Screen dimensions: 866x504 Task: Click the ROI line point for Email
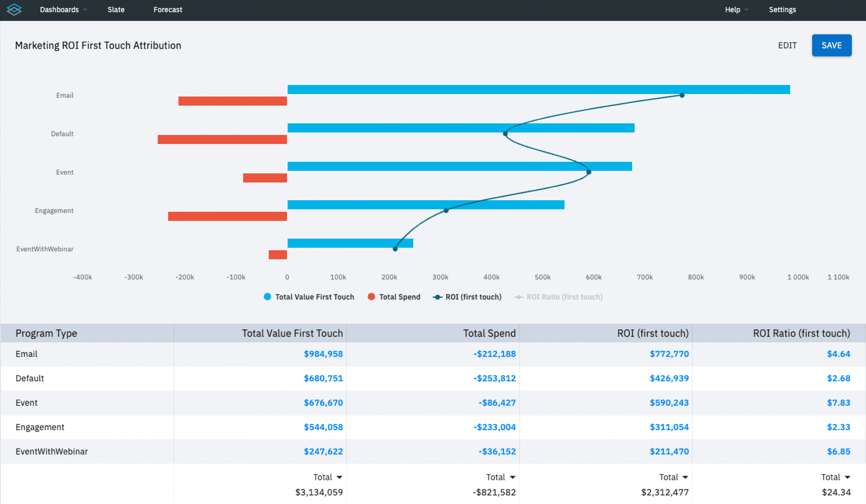tap(682, 95)
